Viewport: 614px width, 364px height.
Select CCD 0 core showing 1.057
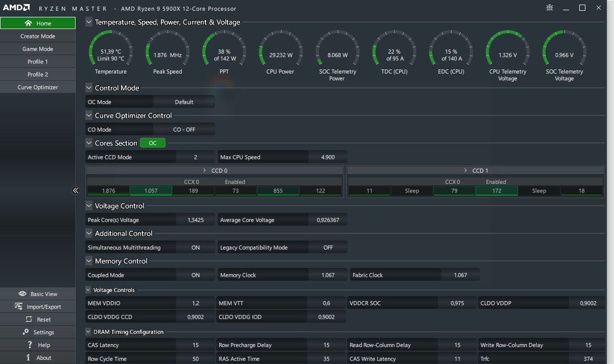[151, 191]
